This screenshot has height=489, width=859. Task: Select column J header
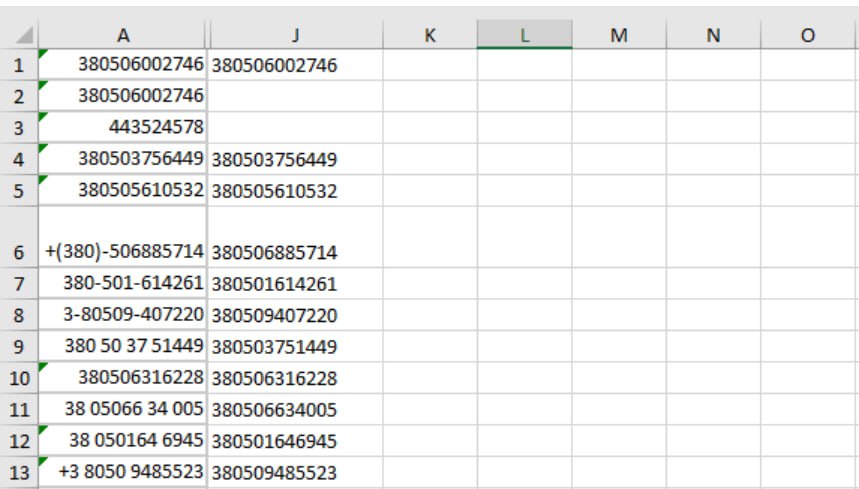click(295, 35)
